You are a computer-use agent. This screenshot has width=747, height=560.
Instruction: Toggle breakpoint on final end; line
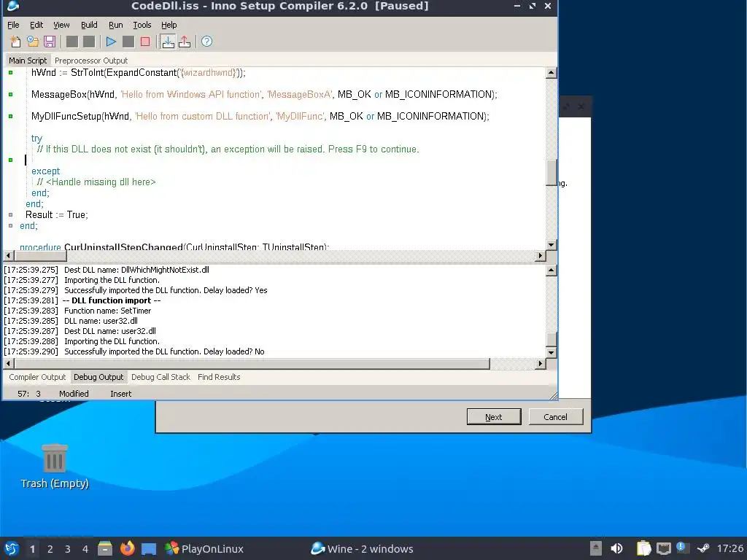[x=10, y=226]
